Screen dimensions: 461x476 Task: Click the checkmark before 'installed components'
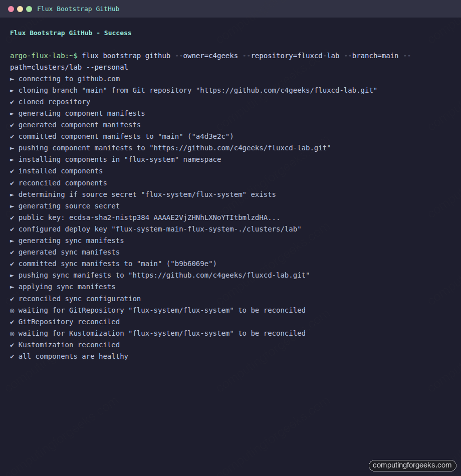pos(12,171)
